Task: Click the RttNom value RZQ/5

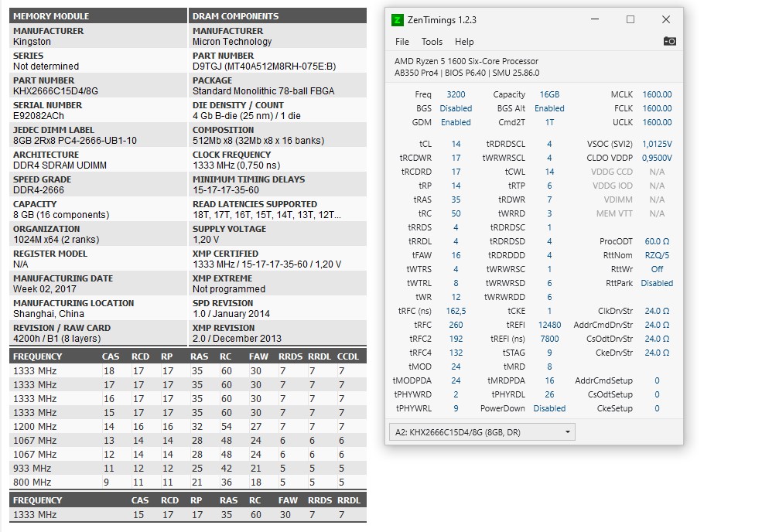Action: click(657, 255)
